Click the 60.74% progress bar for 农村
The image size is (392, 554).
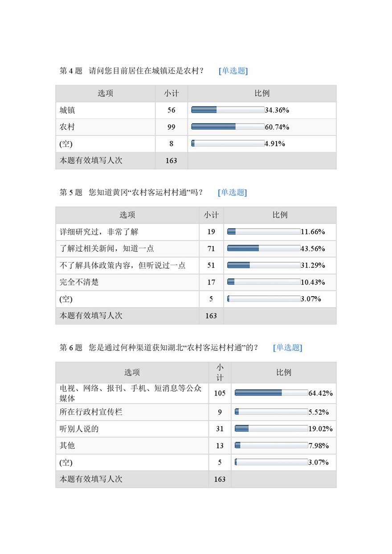pyautogui.click(x=228, y=127)
